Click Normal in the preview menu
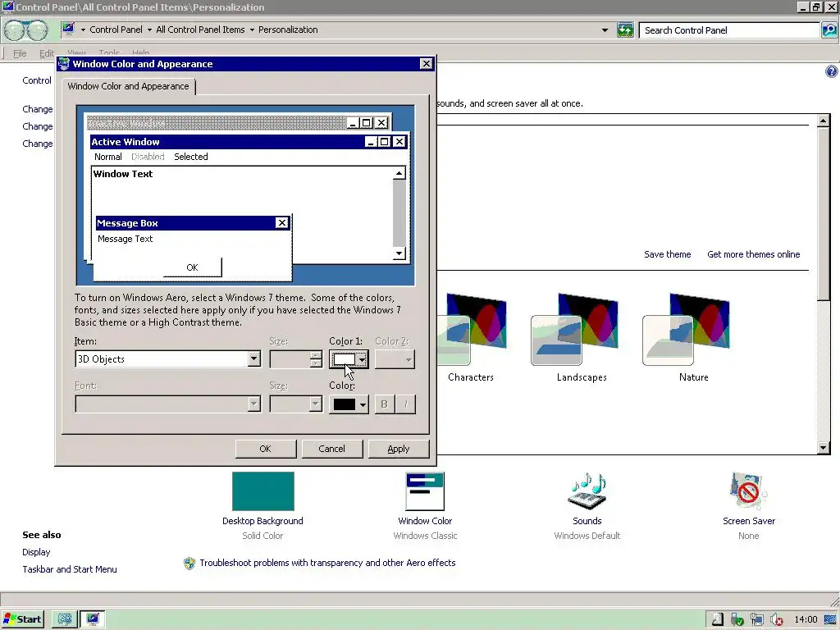This screenshot has height=630, width=840. [108, 157]
